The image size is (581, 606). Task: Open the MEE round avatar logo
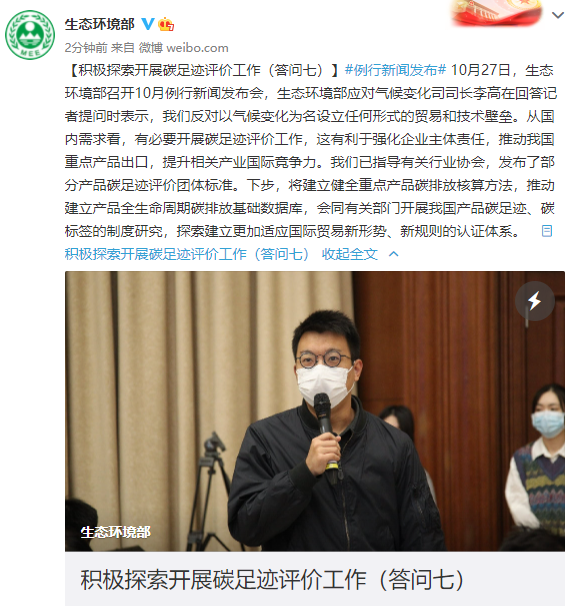30,35
